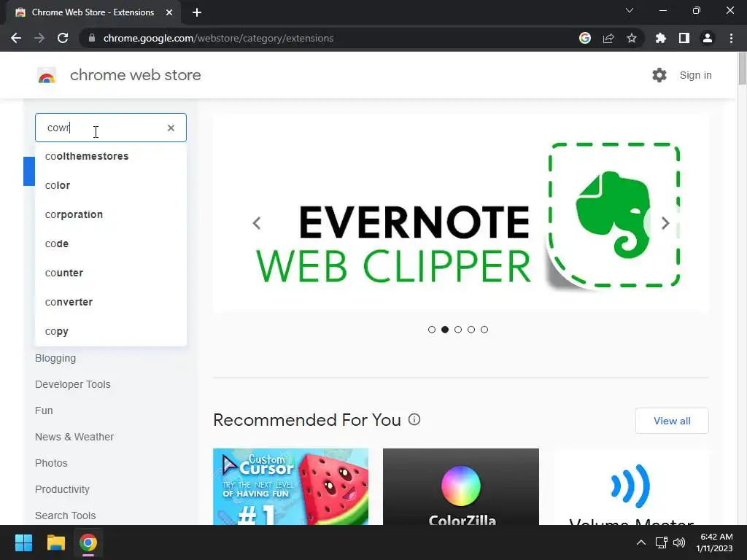Show next banner slide
Screen dimensions: 747x560
pyautogui.click(x=665, y=223)
